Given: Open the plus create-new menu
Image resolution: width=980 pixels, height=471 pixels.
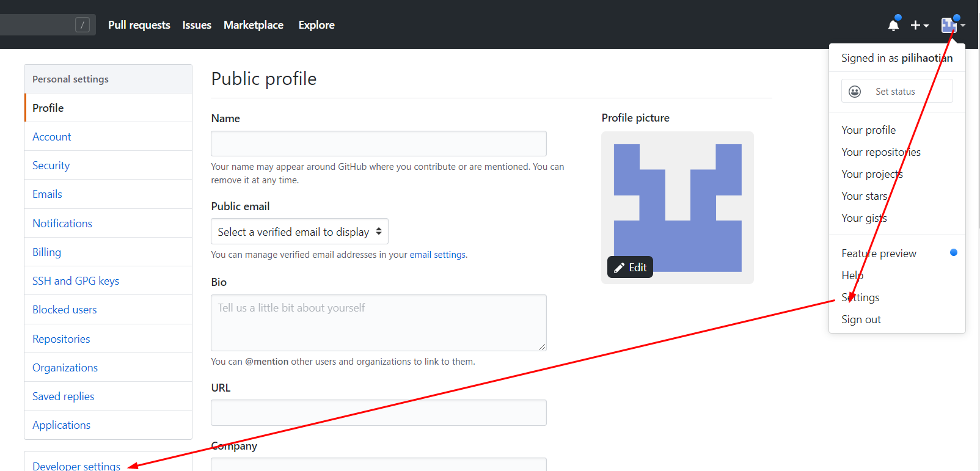Looking at the screenshot, I should 920,25.
